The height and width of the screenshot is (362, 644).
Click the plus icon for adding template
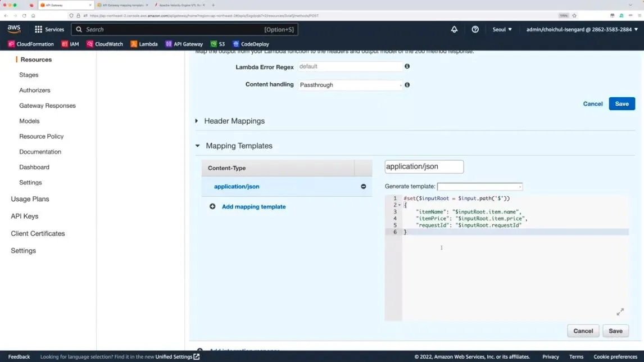(212, 206)
